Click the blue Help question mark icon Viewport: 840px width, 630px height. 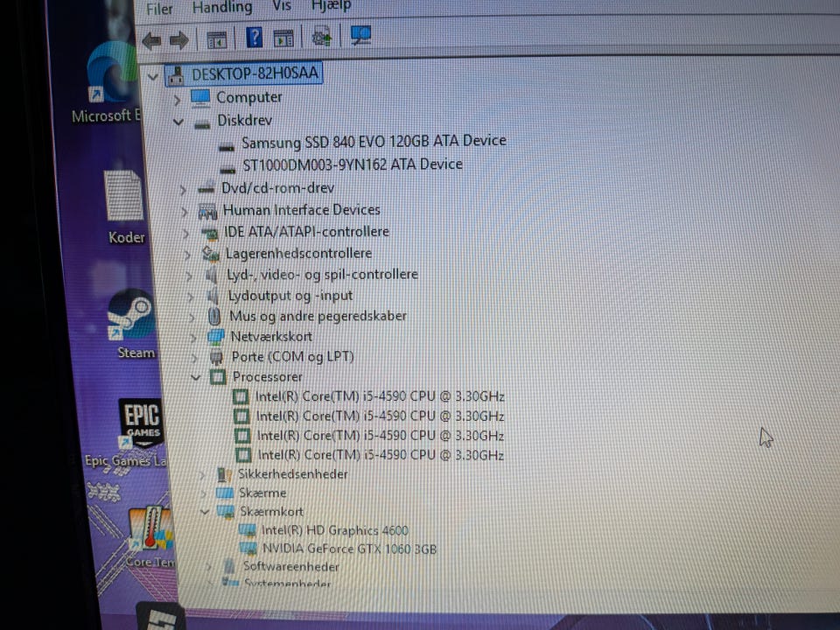254,38
